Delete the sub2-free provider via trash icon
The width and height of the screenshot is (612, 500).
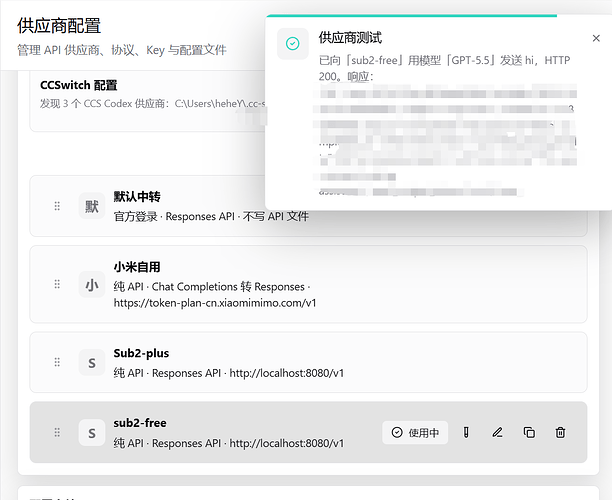tap(560, 432)
